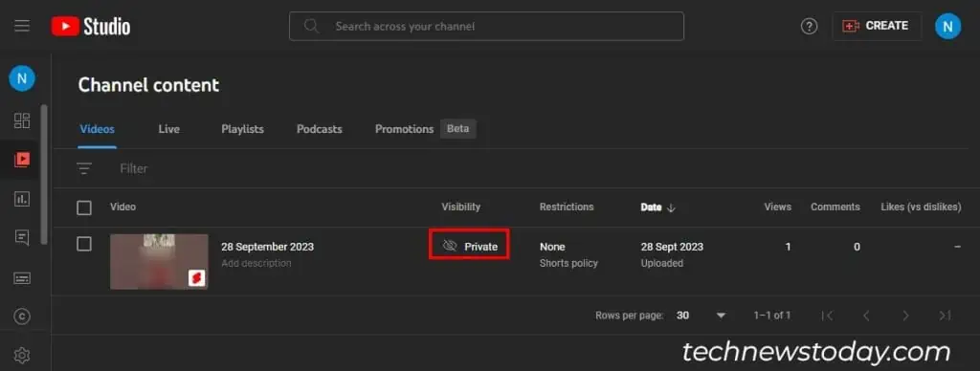Open the channel avatar in the sidebar
This screenshot has height=371, width=980.
[x=22, y=78]
